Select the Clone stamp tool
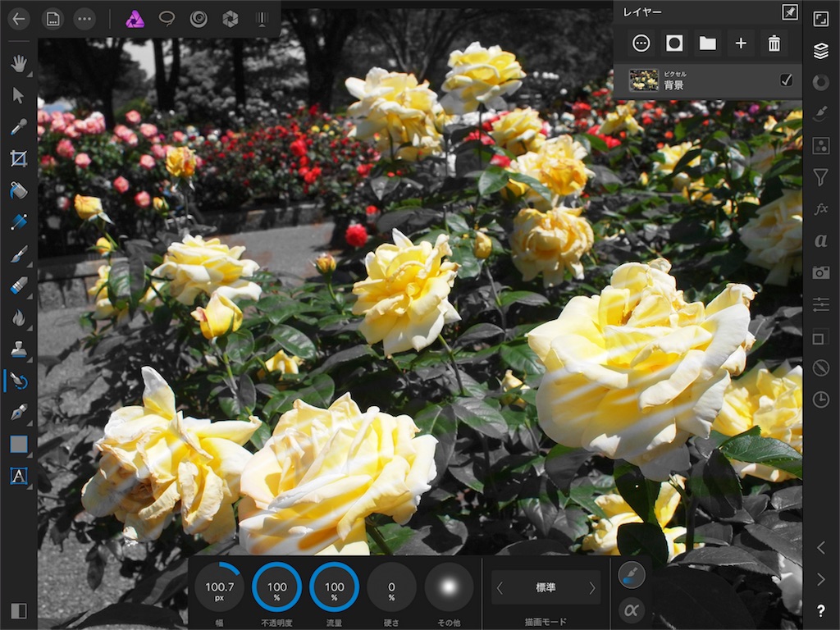The height and width of the screenshot is (630, 840). pyautogui.click(x=19, y=349)
